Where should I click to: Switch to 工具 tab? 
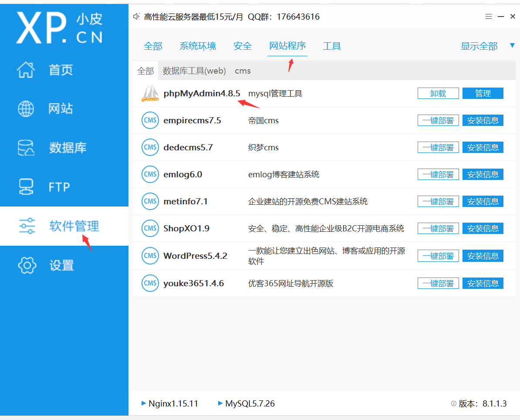click(332, 46)
